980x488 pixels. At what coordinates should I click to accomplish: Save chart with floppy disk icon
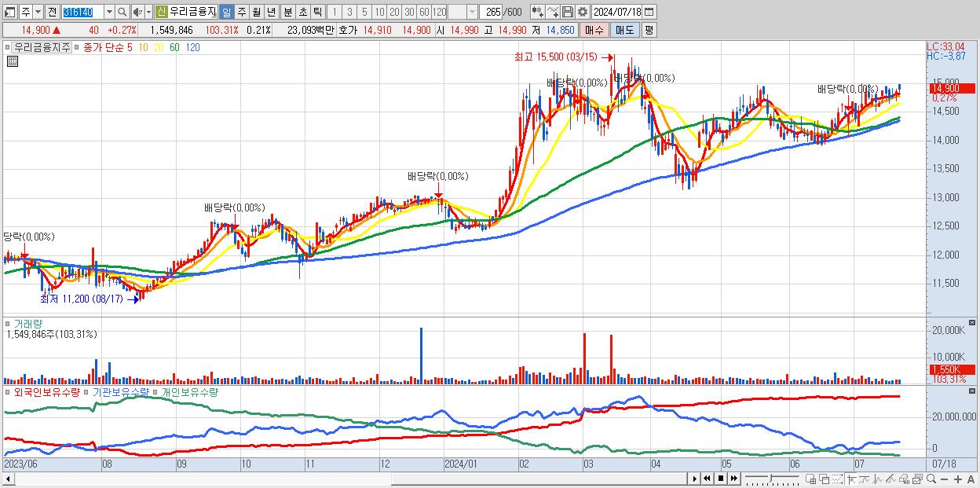tap(568, 12)
